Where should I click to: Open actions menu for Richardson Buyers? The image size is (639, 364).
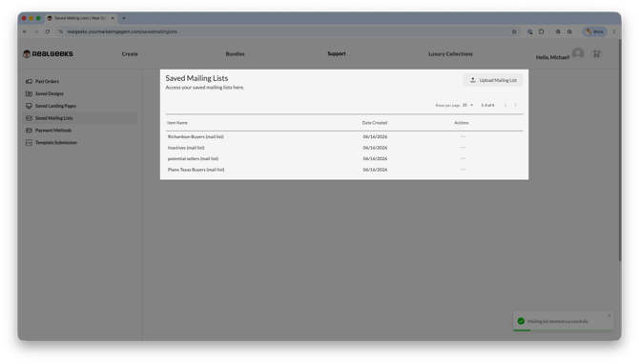463,136
